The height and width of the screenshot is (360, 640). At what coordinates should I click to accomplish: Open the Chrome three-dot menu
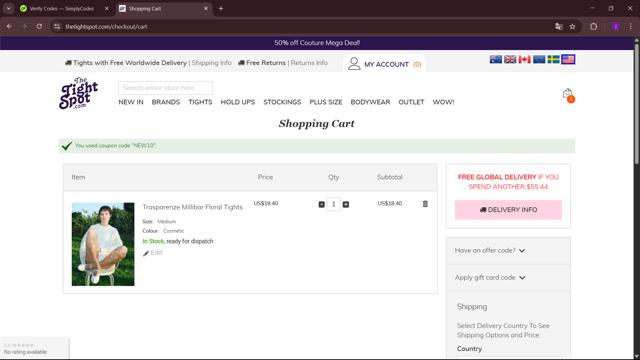click(631, 27)
